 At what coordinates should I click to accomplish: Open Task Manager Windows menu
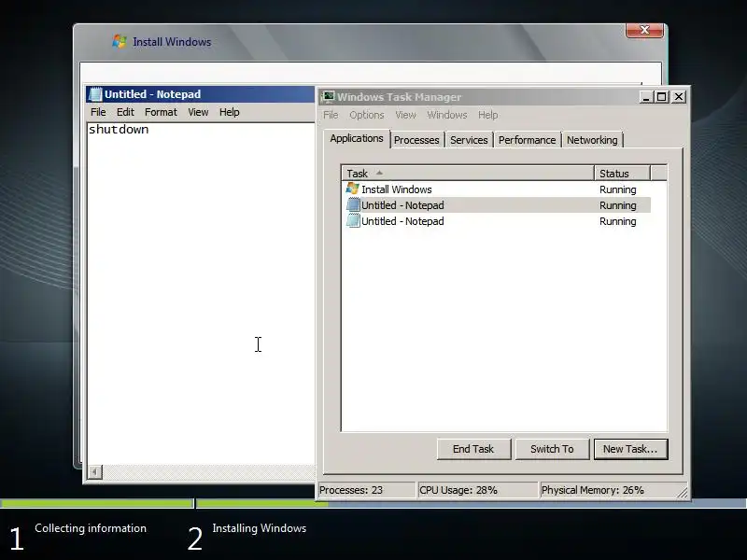pos(447,115)
